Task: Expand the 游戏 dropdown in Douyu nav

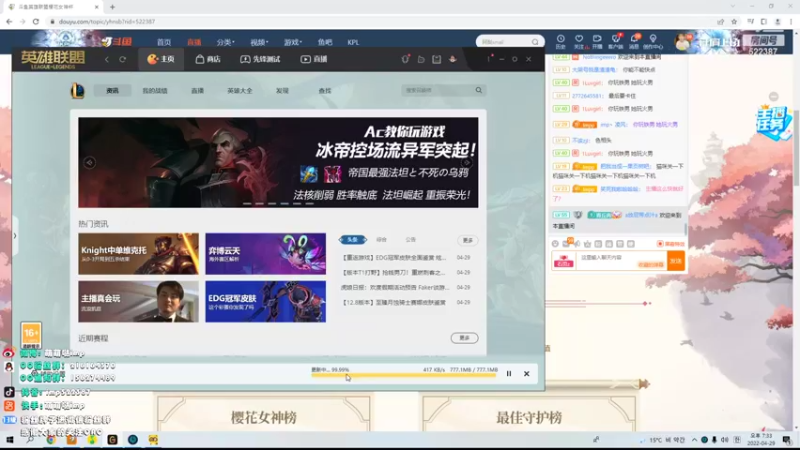Action: coord(293,42)
